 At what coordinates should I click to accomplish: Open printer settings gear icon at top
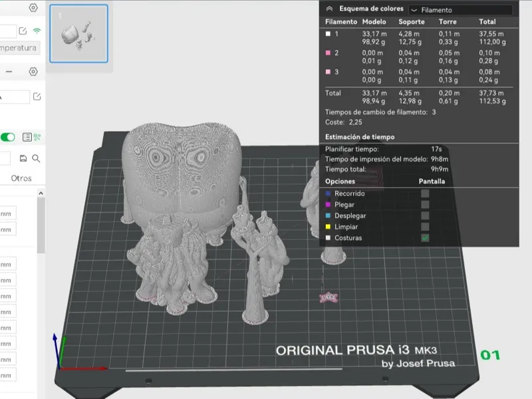click(x=33, y=7)
